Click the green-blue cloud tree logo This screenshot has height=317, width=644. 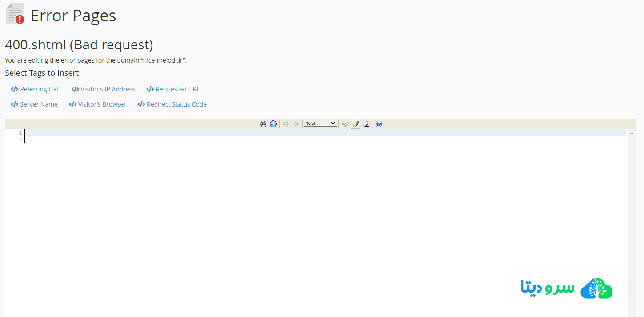(596, 289)
